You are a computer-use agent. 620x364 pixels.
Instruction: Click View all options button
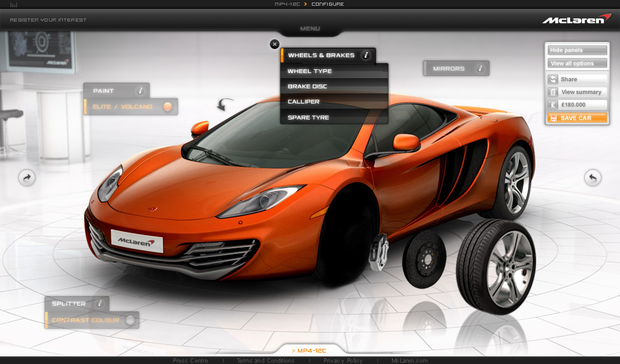pos(577,64)
